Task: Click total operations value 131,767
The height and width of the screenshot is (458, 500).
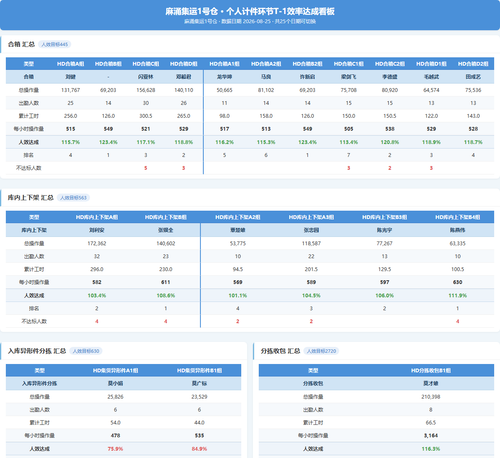Action: (70, 90)
